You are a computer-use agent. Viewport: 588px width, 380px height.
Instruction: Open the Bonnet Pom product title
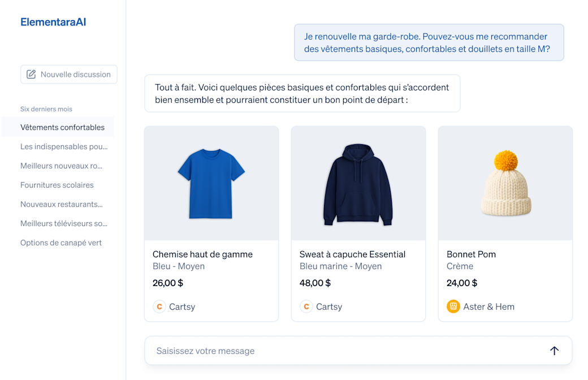pos(471,254)
